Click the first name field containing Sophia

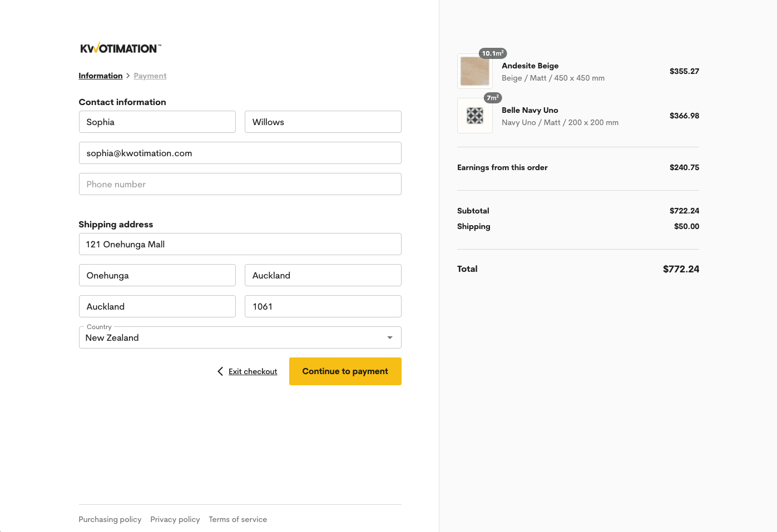(157, 122)
